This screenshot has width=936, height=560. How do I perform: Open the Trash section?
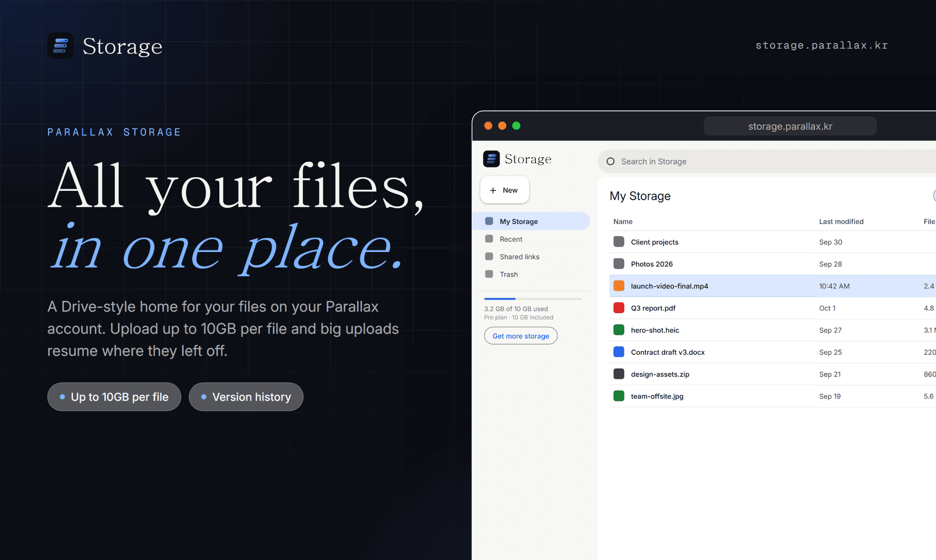coord(532,274)
